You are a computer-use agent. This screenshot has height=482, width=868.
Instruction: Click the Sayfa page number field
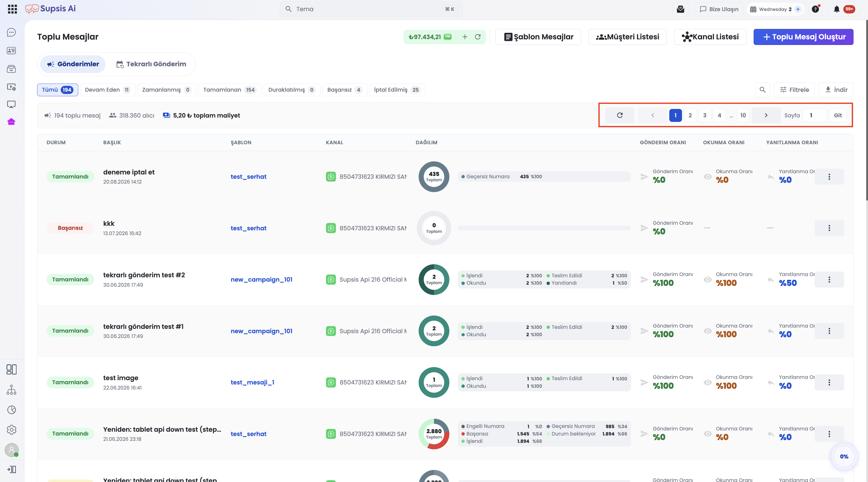point(814,115)
